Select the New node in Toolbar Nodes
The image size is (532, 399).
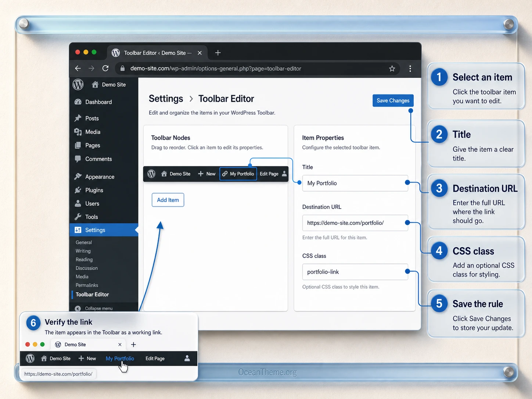tap(207, 174)
